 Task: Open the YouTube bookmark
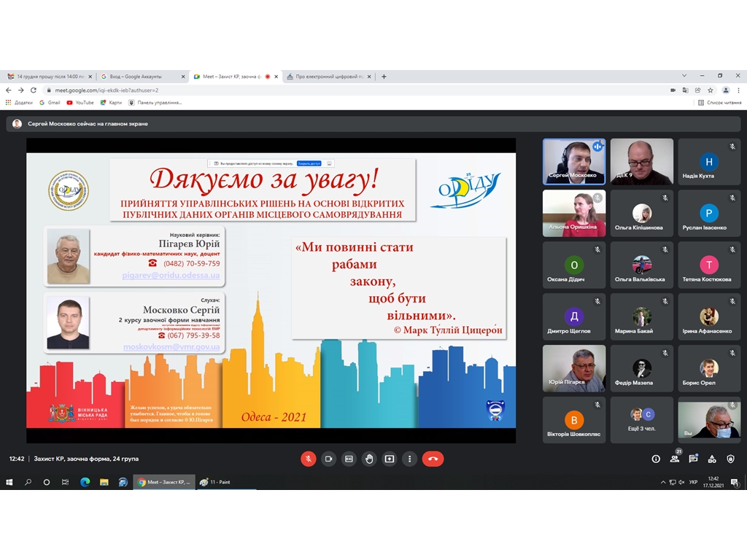(80, 102)
